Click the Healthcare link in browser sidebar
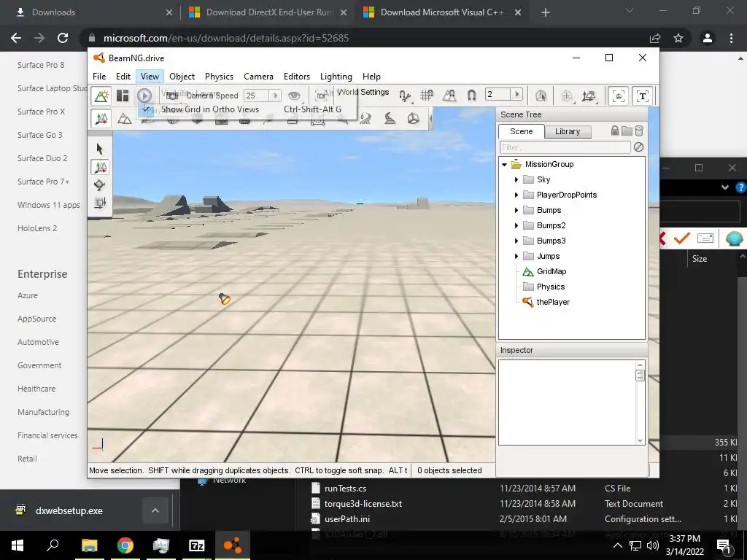 coord(36,389)
